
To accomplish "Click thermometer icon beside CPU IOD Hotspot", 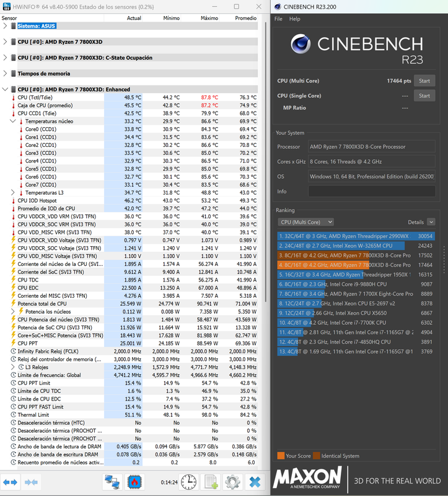I will coord(13,201).
